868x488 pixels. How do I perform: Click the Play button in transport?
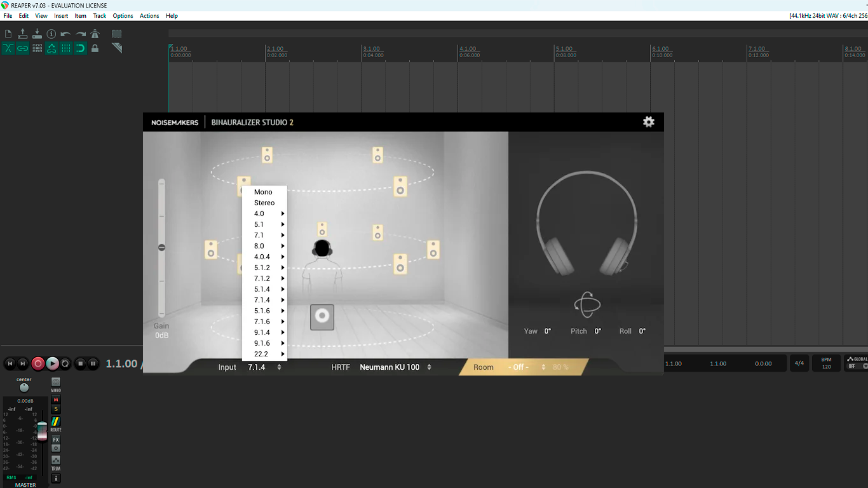click(52, 363)
